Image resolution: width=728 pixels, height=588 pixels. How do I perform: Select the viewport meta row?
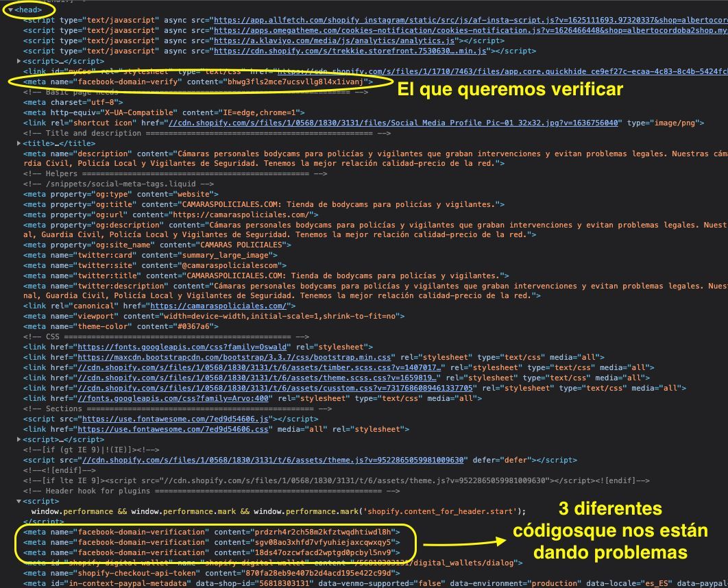(214, 316)
